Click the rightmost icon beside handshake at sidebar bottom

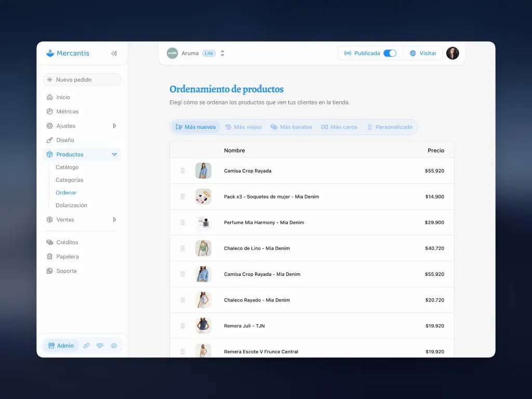[x=114, y=345]
